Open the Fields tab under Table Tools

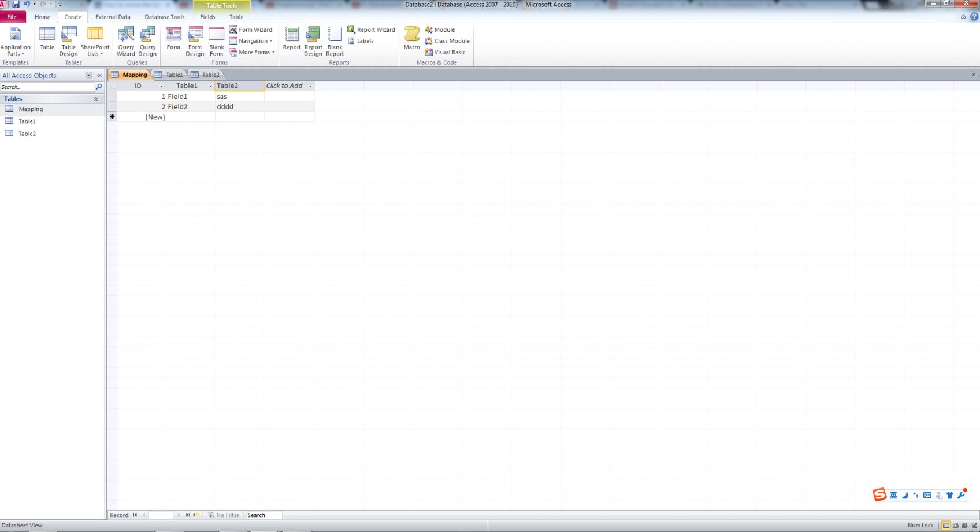click(207, 17)
